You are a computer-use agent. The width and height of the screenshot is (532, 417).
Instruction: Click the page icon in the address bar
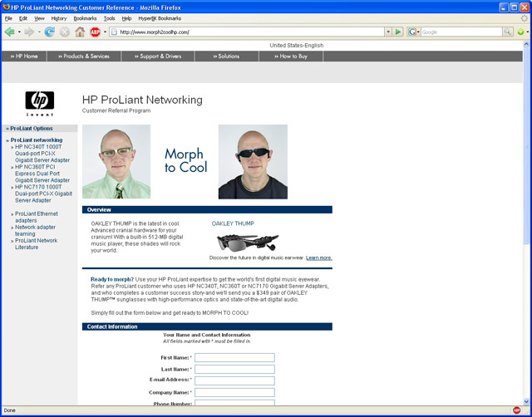[115, 32]
